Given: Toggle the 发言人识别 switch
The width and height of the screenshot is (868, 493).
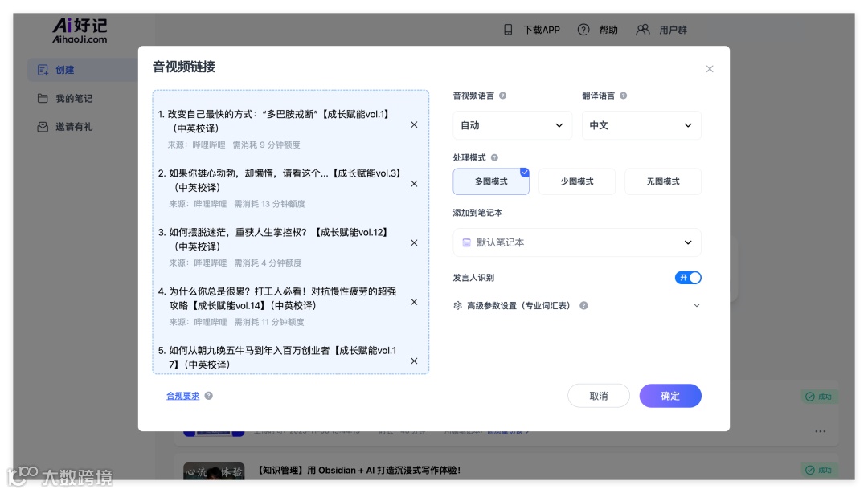Looking at the screenshot, I should tap(688, 278).
